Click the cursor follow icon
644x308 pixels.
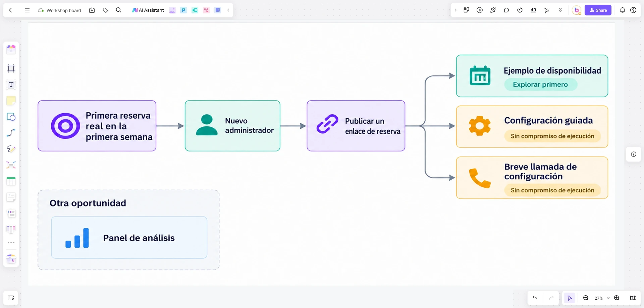547,10
